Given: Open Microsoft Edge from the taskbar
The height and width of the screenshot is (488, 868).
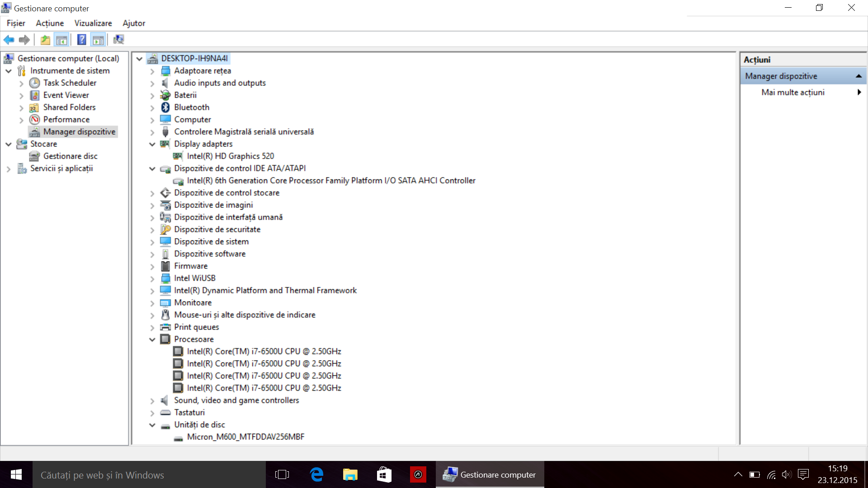Looking at the screenshot, I should click(x=317, y=474).
